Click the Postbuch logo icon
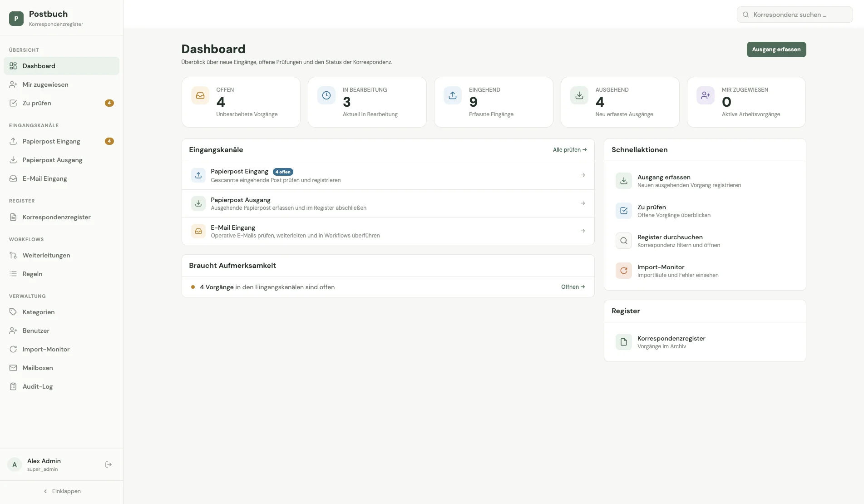Screen dimensions: 864x504 (x=16, y=19)
